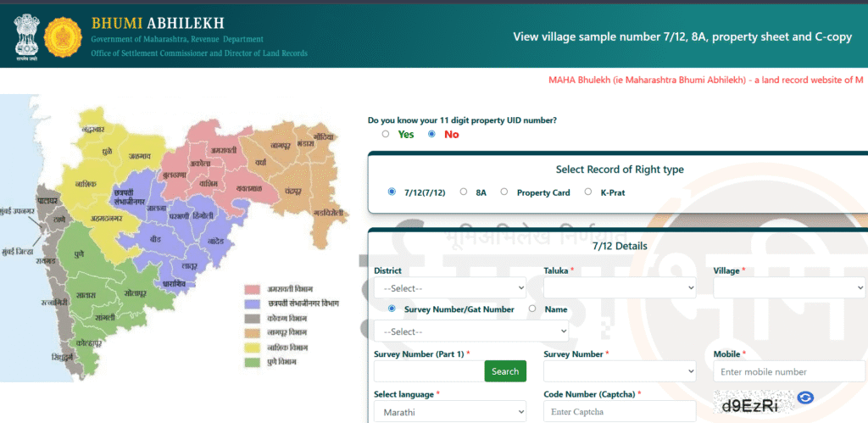Choose the K-Prat record type
Image resolution: width=868 pixels, height=423 pixels.
[x=588, y=192]
